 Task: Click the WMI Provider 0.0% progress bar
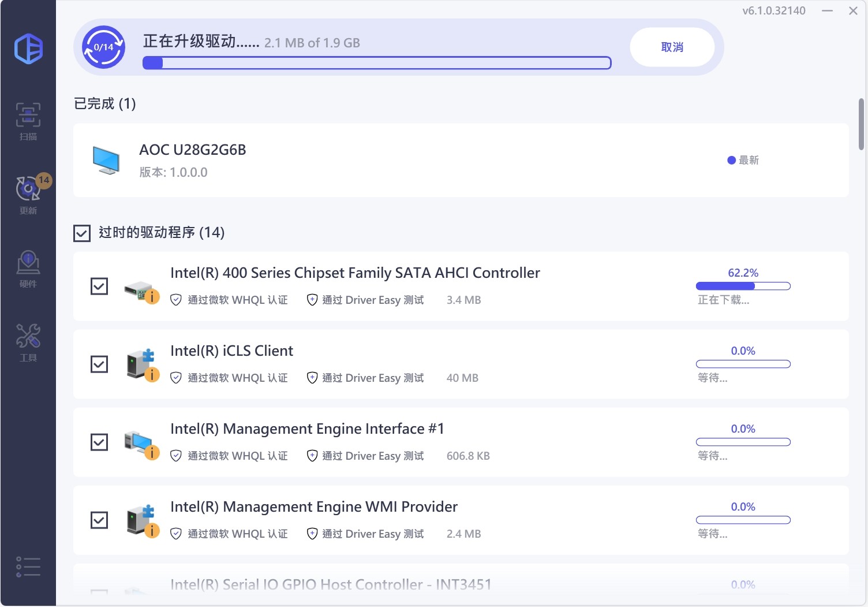point(743,520)
